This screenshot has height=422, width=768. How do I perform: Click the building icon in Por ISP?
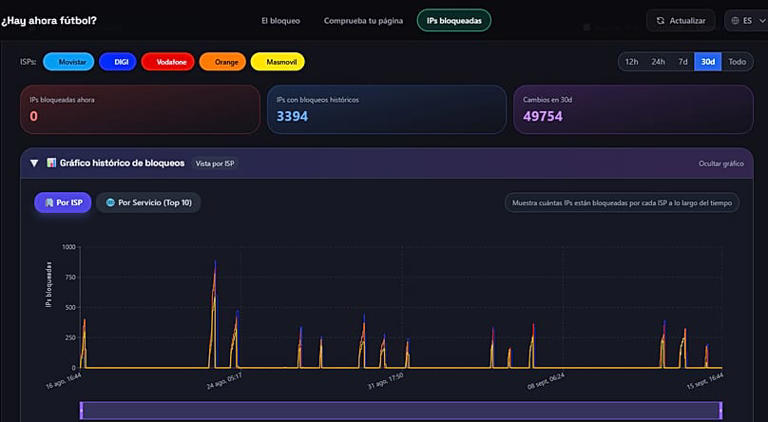(49, 203)
